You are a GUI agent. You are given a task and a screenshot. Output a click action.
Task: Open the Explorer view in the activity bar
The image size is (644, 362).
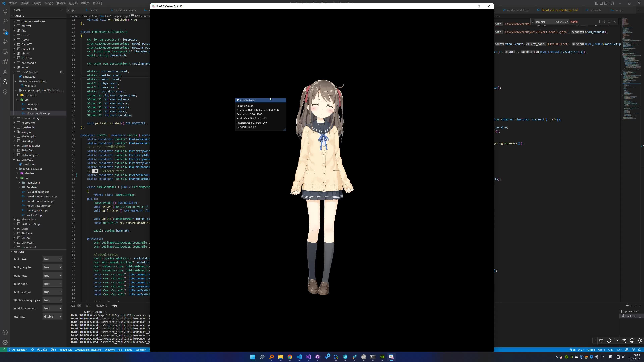(5, 11)
